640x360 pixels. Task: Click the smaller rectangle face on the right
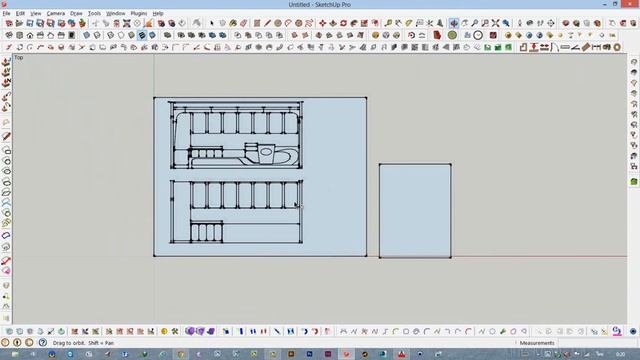point(415,211)
